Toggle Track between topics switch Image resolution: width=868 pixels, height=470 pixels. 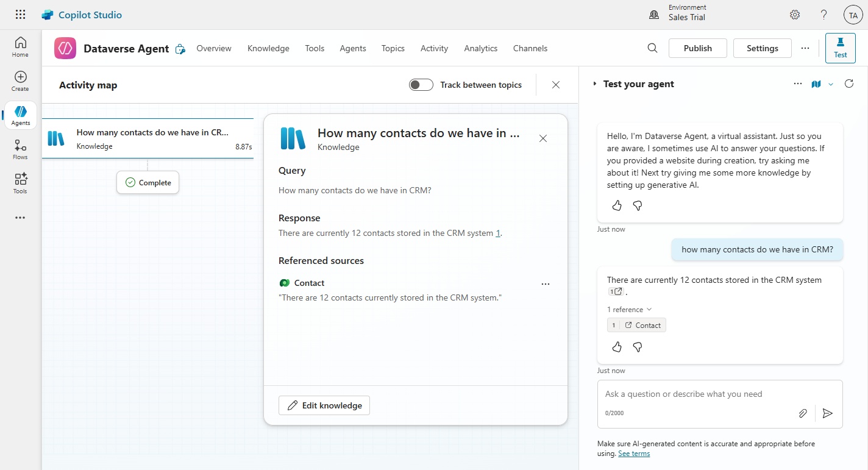[x=421, y=85]
